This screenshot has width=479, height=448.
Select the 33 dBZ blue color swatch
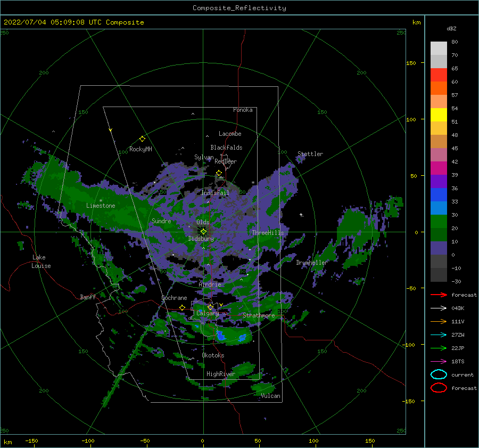[x=439, y=194]
